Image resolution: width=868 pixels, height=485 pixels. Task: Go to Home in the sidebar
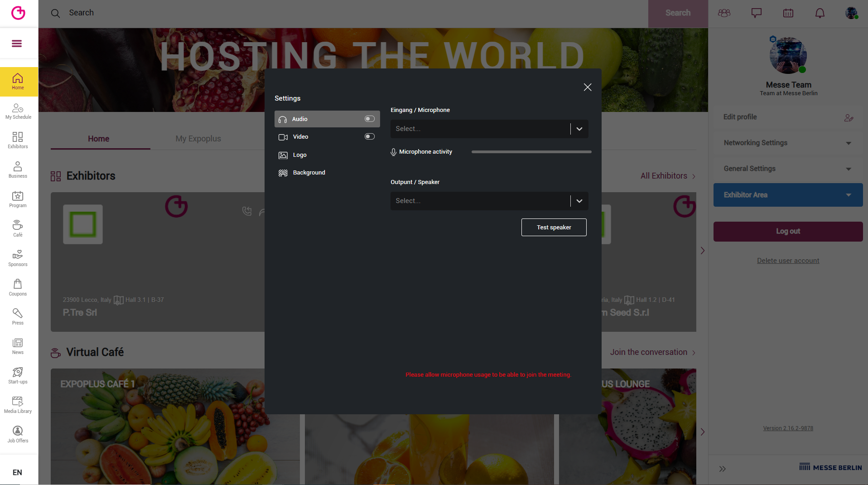[x=18, y=82]
